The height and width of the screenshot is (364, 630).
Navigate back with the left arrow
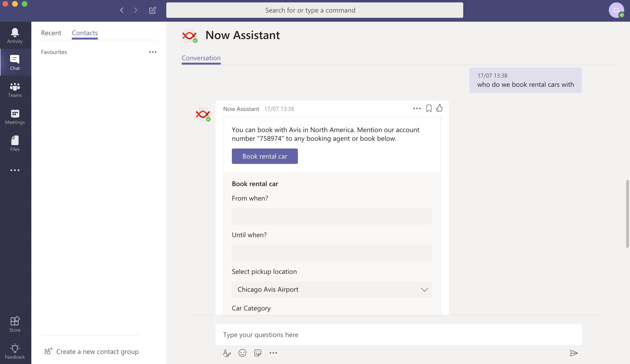(x=122, y=10)
